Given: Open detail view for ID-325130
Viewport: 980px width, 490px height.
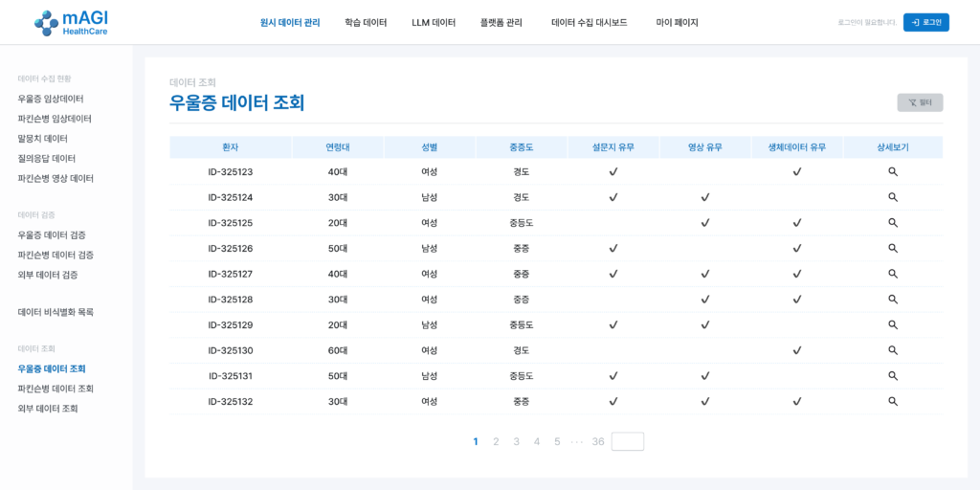Looking at the screenshot, I should tap(892, 350).
